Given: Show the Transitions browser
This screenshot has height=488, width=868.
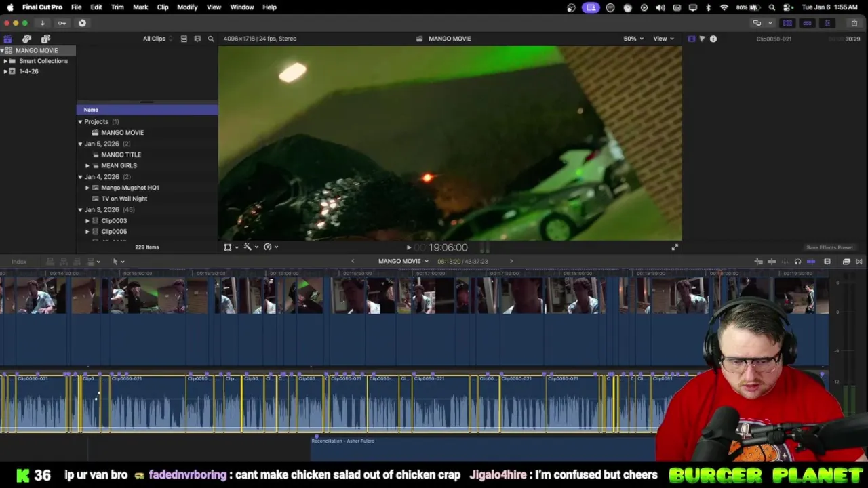Looking at the screenshot, I should coord(859,262).
